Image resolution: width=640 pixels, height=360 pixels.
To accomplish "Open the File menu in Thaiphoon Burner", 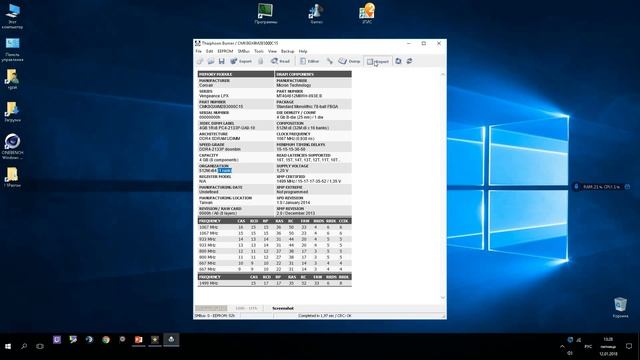I will pos(198,51).
